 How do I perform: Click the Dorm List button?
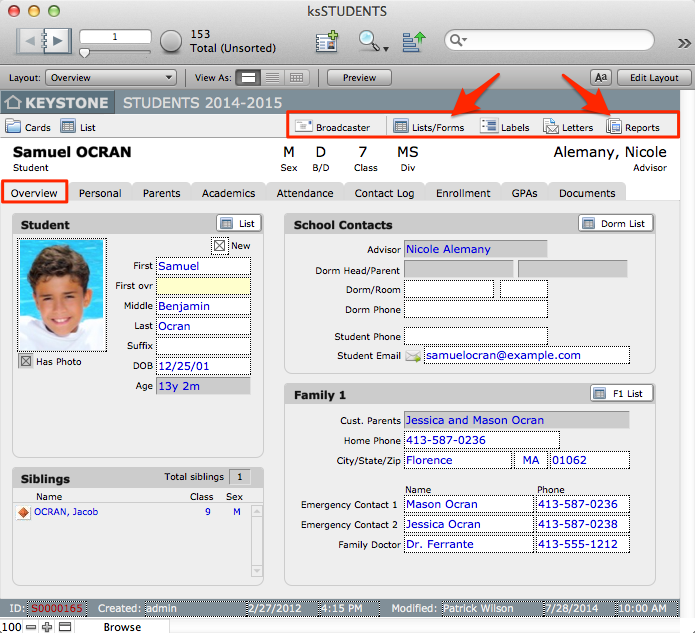(x=615, y=224)
